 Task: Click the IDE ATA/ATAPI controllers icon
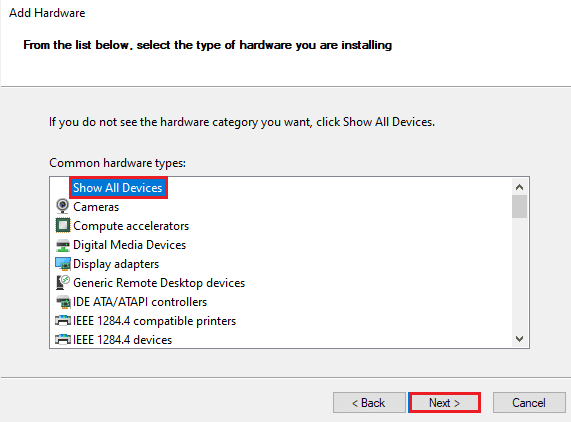(63, 302)
